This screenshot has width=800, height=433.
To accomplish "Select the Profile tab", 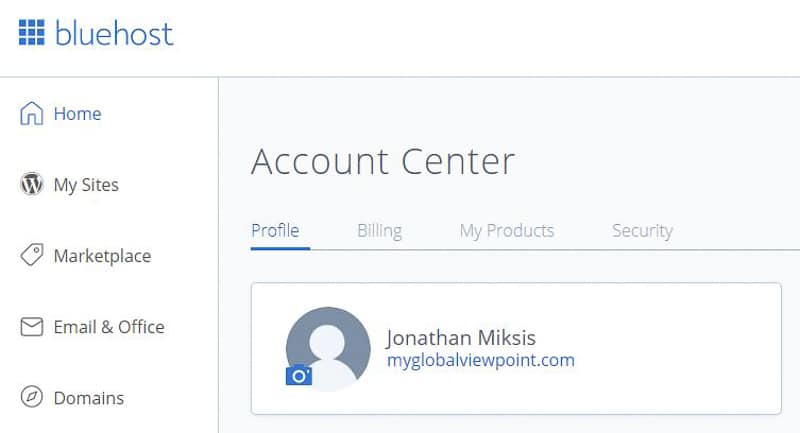I will pyautogui.click(x=276, y=231).
